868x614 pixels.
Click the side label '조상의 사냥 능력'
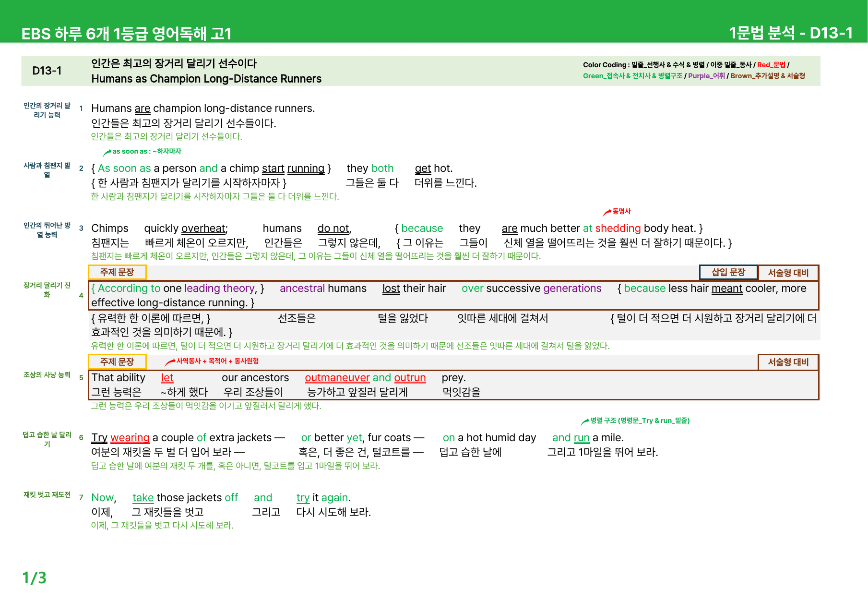coord(47,375)
